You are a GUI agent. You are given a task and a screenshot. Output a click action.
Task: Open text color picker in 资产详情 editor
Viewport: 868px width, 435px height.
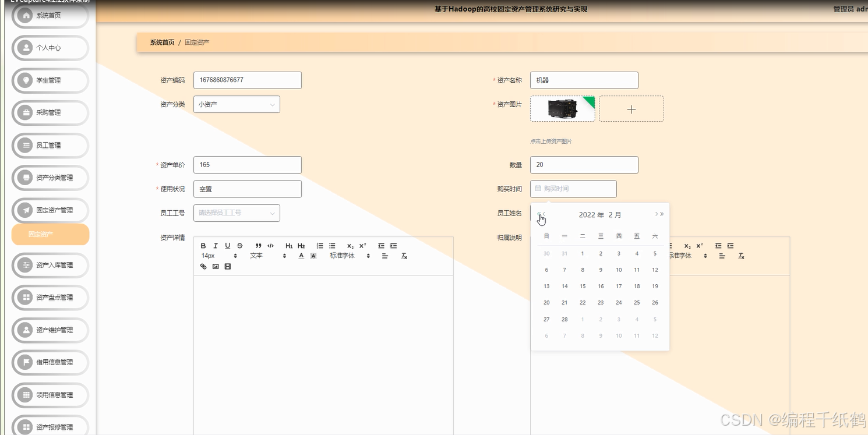pyautogui.click(x=301, y=256)
